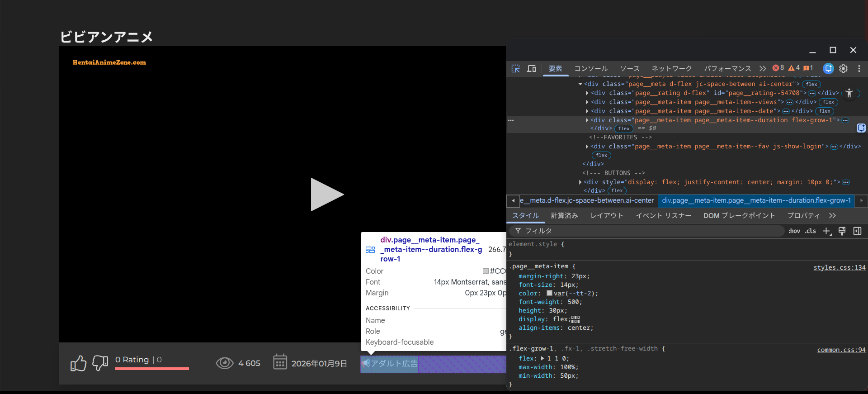Image resolution: width=868 pixels, height=394 pixels.
Task: Switch to the パフォーマンス tab
Action: click(x=727, y=69)
